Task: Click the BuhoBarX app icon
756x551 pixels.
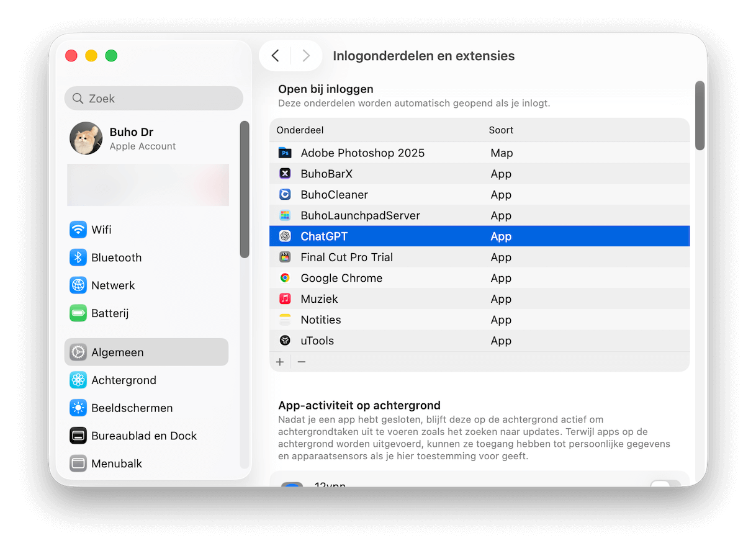Action: [285, 174]
